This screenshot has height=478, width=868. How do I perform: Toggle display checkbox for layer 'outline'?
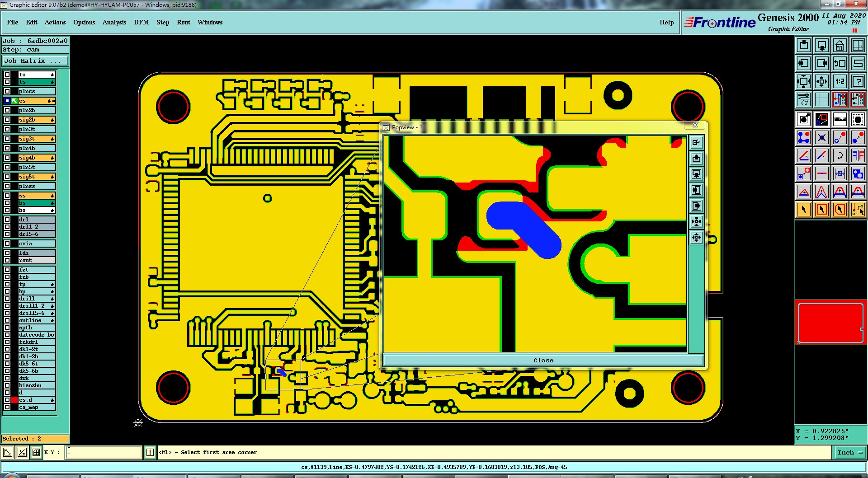click(7, 320)
